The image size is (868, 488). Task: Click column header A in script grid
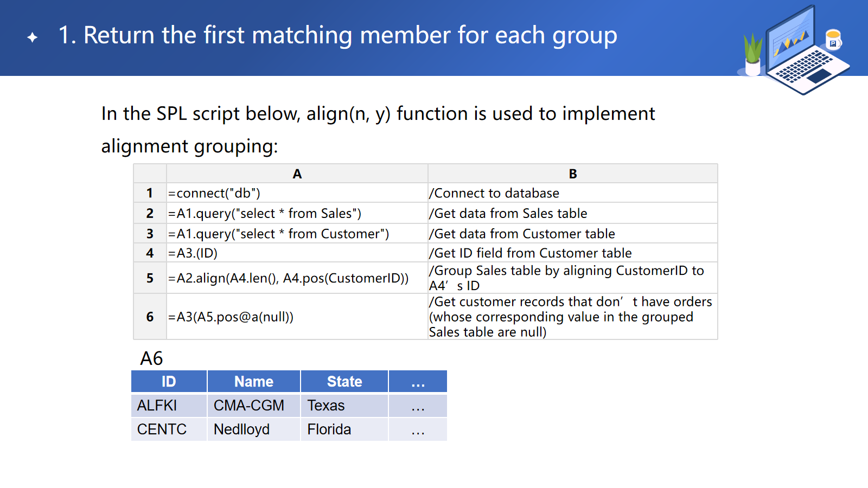point(297,174)
